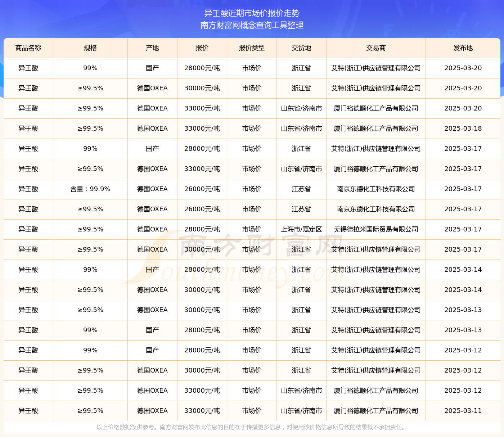Click the 交货地 column header
This screenshot has width=504, height=437.
tap(301, 48)
